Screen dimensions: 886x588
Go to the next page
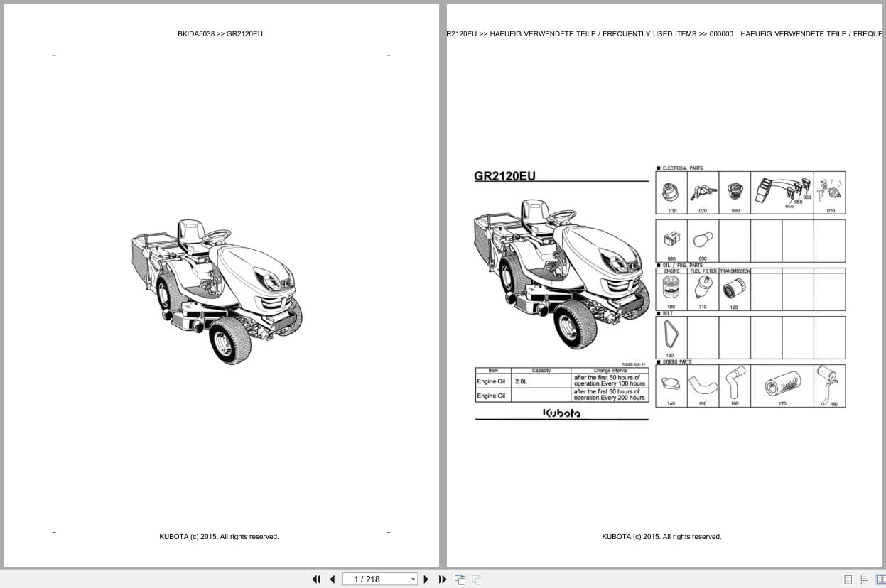pyautogui.click(x=426, y=579)
